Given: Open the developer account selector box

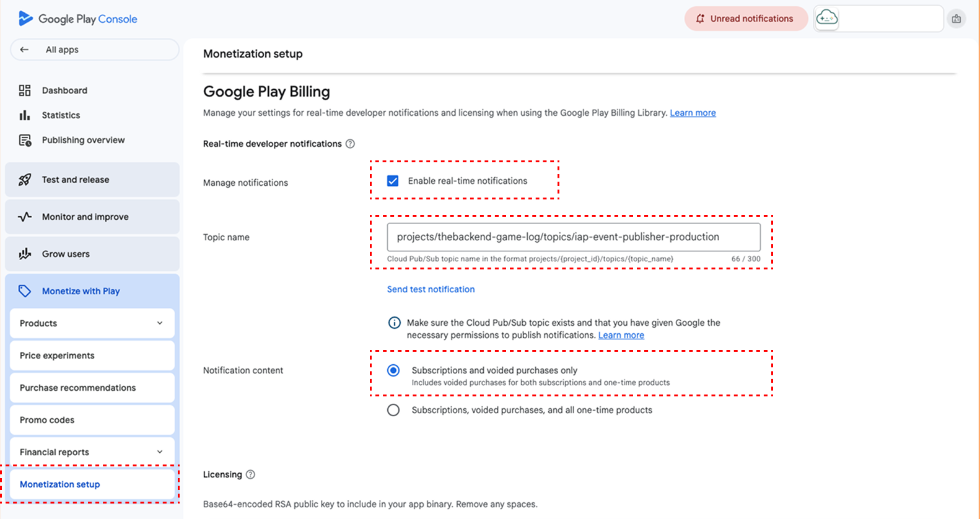Looking at the screenshot, I should tap(878, 19).
